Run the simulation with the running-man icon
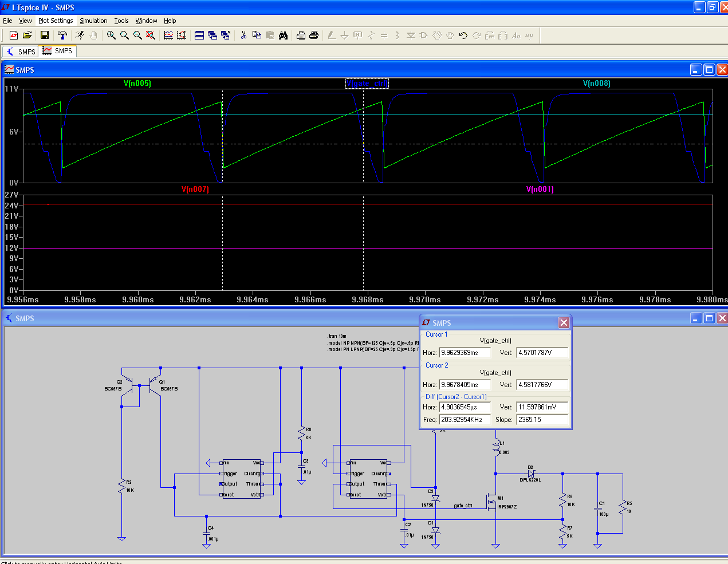 click(80, 36)
